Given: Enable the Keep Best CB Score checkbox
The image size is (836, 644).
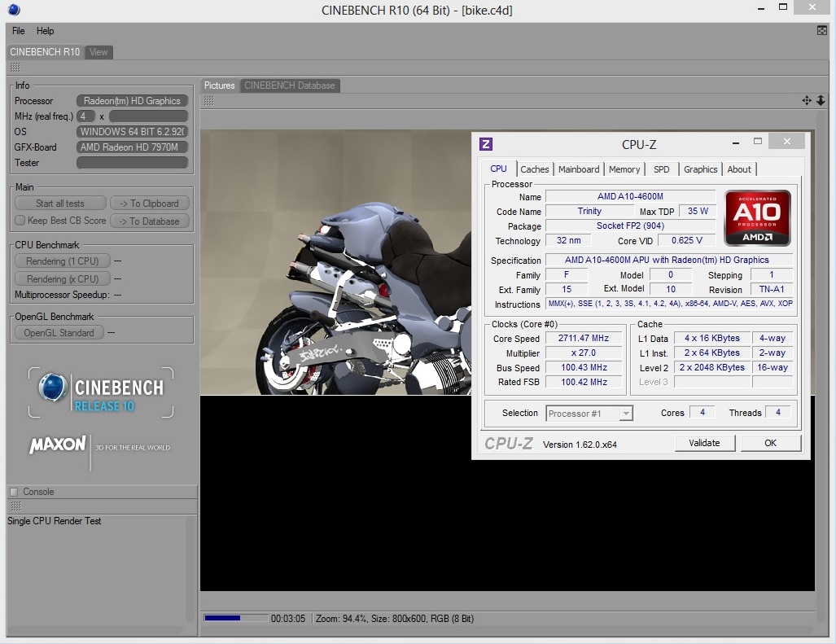Looking at the screenshot, I should (20, 221).
